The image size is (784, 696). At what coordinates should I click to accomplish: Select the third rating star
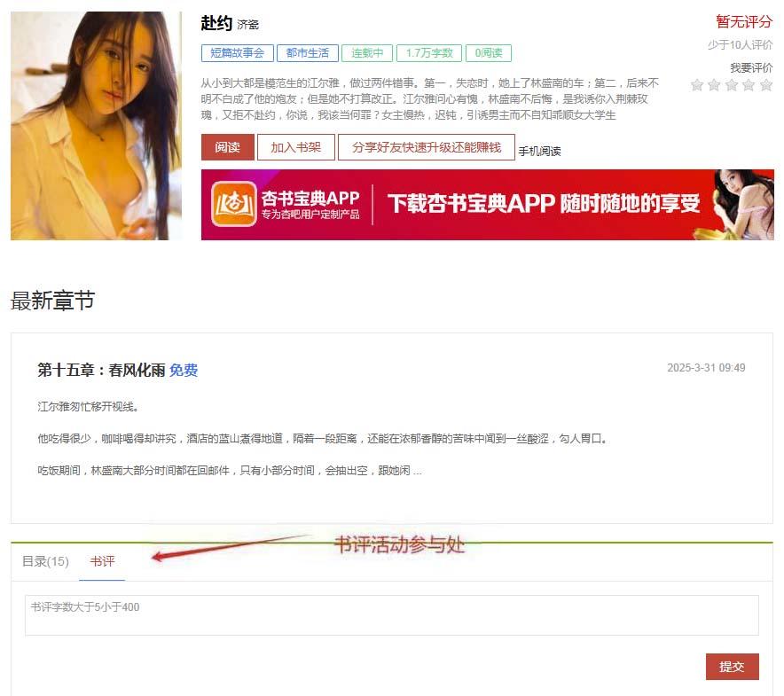732,85
